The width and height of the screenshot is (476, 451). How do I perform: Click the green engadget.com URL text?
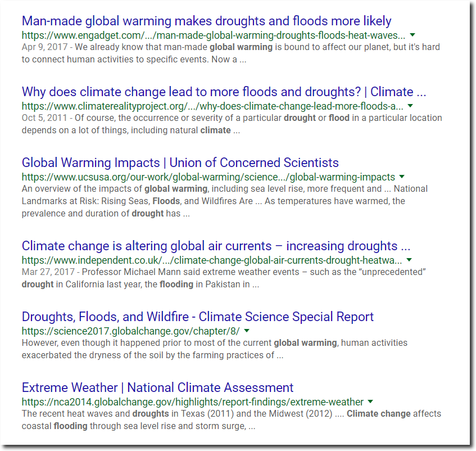(x=214, y=35)
